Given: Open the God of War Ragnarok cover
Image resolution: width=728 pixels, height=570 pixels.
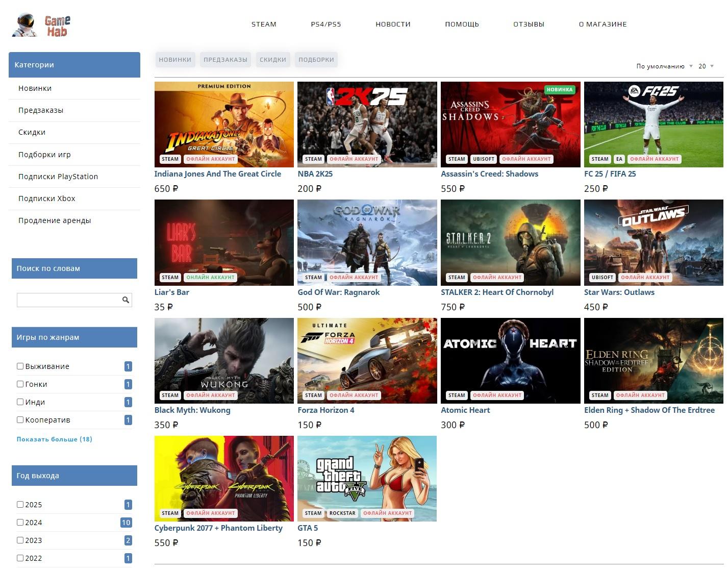Looking at the screenshot, I should click(367, 242).
